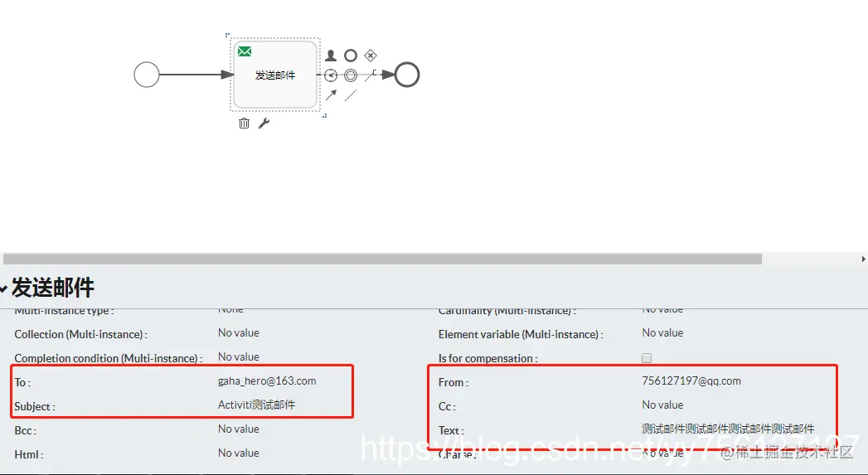Edit the Bcc No value field
868x475 pixels.
point(238,429)
